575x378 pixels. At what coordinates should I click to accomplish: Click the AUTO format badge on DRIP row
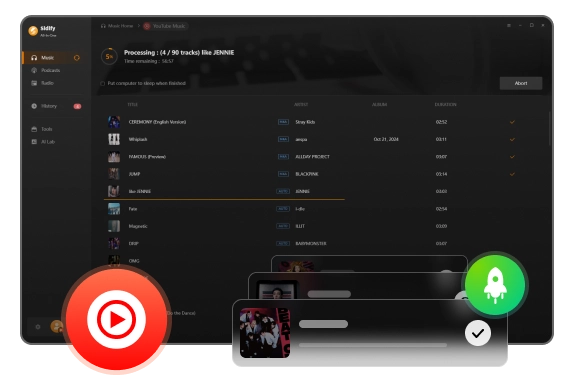(283, 243)
